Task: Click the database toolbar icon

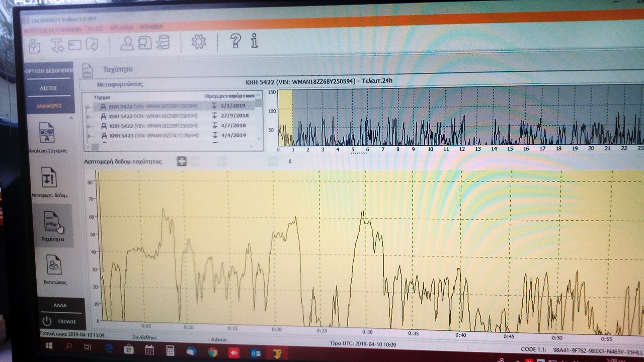Action: point(163,43)
